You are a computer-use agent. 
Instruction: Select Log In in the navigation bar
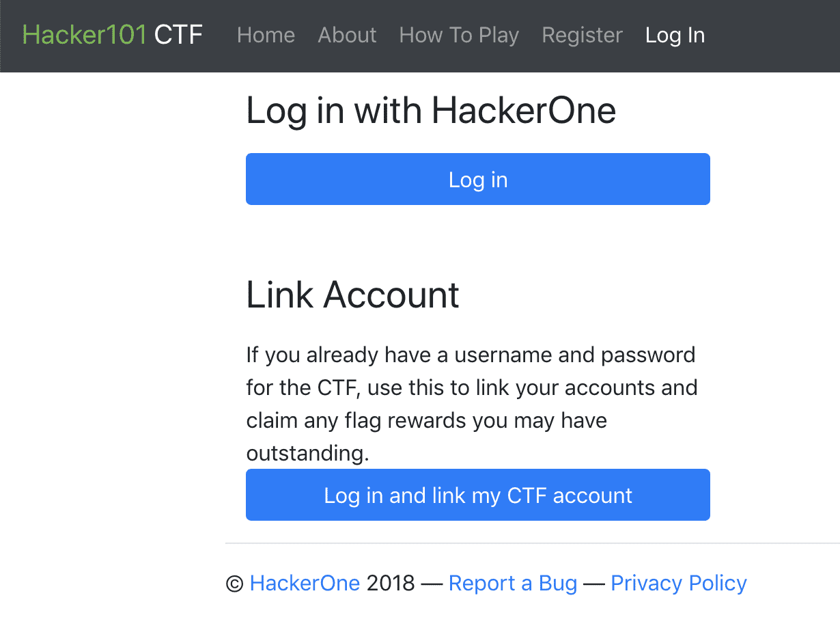tap(675, 35)
